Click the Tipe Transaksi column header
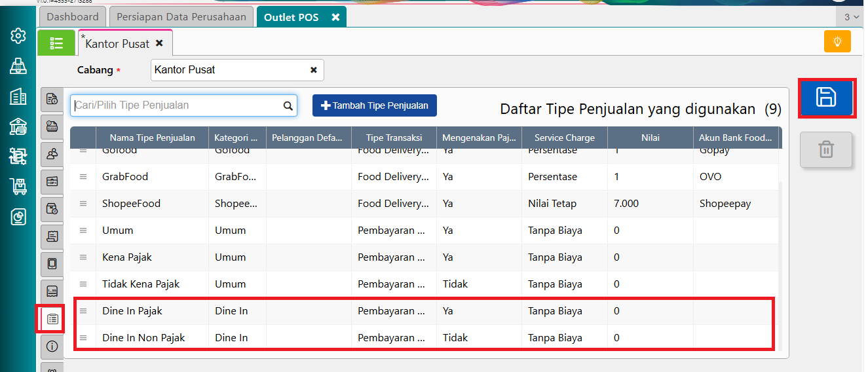868x372 pixels. (x=394, y=138)
